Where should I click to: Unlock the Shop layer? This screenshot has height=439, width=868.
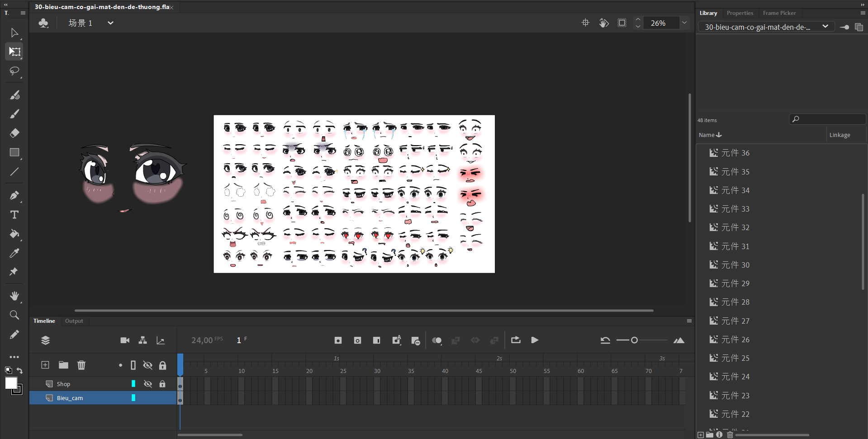(162, 384)
